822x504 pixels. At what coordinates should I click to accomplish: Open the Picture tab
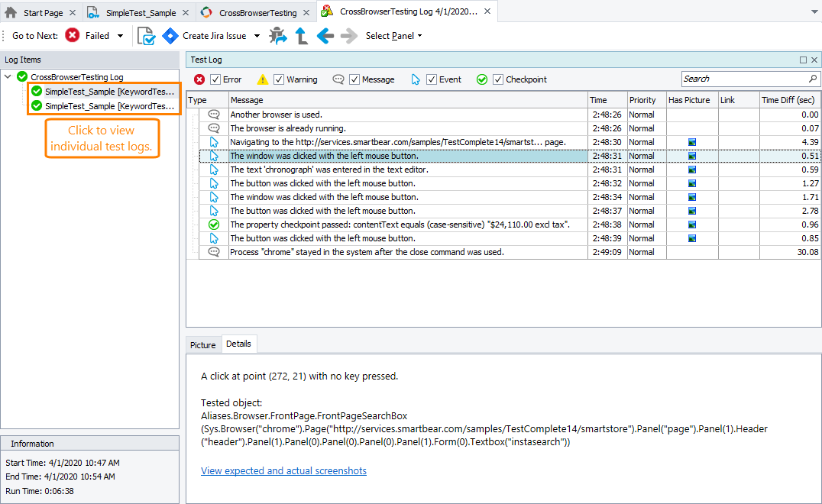point(203,345)
